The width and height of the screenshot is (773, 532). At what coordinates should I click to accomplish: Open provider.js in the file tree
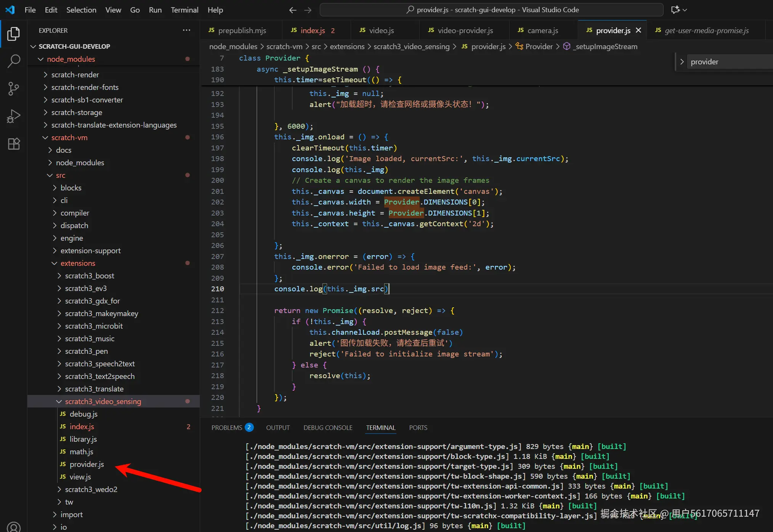tap(87, 464)
